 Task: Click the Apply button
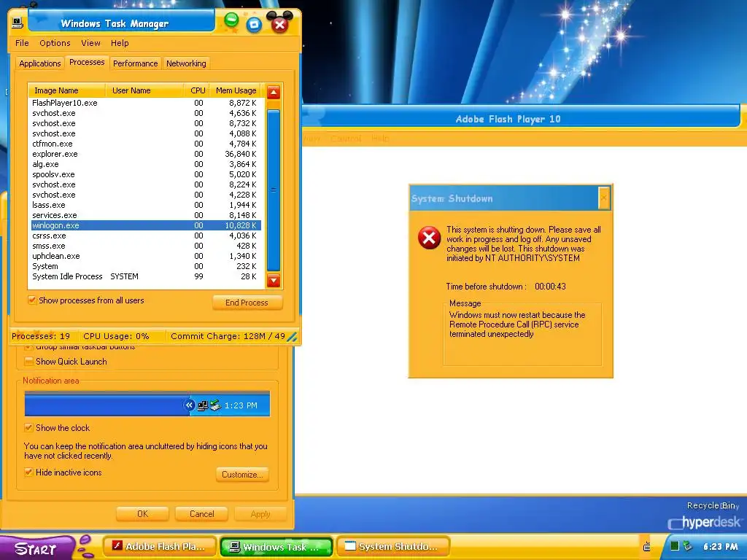[x=260, y=514]
